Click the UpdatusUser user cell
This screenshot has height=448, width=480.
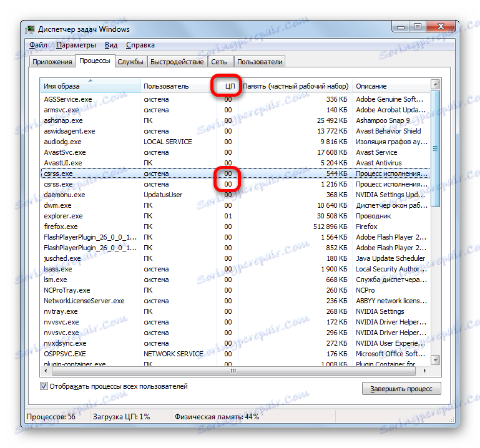(163, 195)
